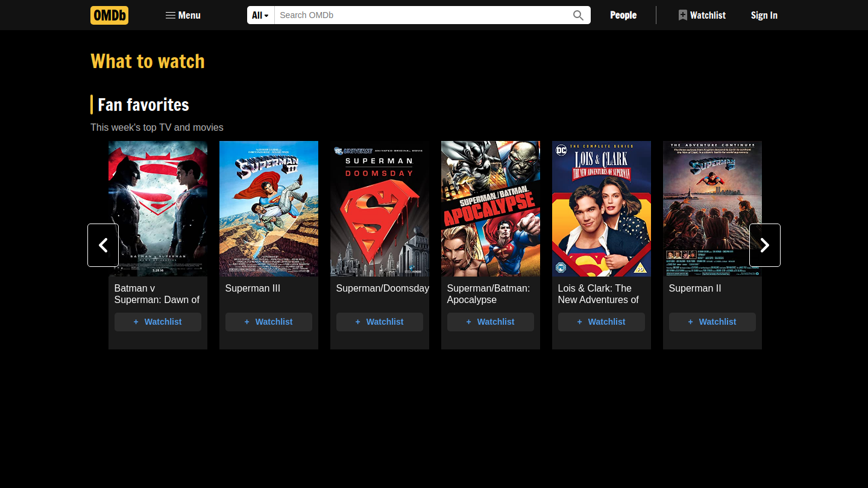Add Superman II to Watchlist

coord(712,322)
